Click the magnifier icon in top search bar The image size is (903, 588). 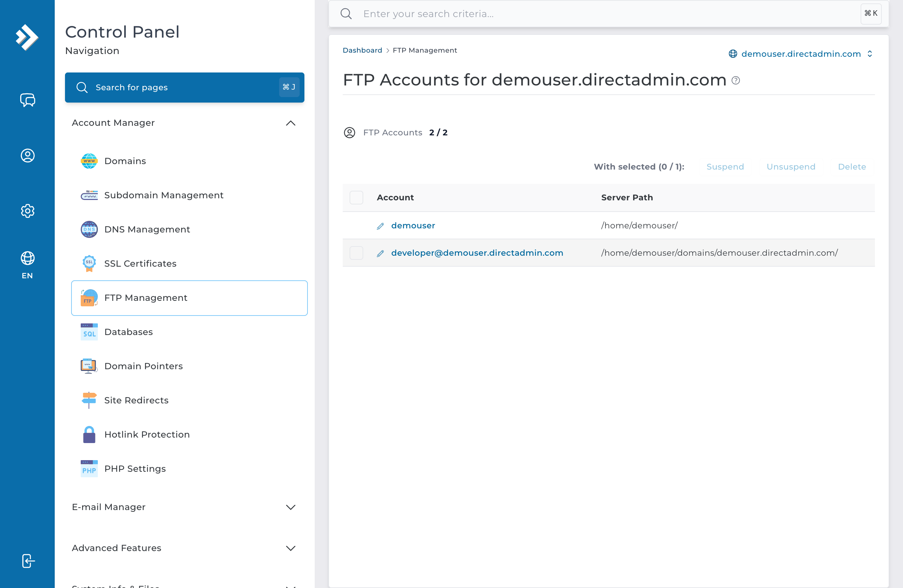click(x=346, y=14)
